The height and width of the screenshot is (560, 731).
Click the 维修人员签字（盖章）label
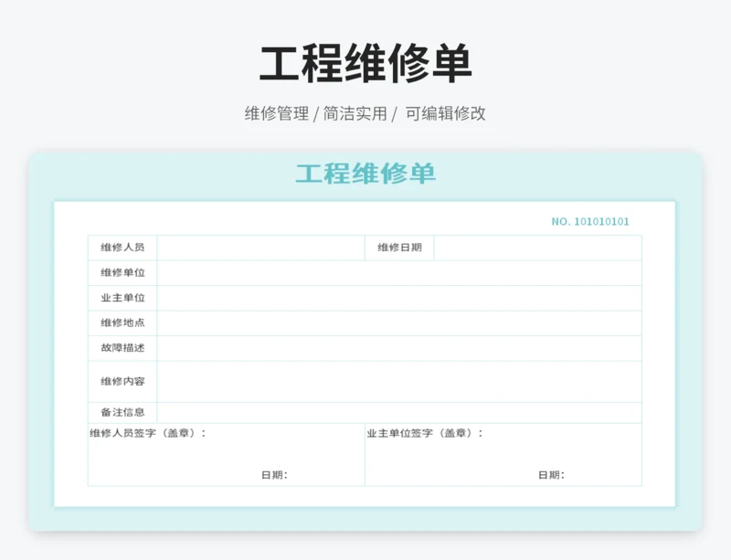coord(148,433)
